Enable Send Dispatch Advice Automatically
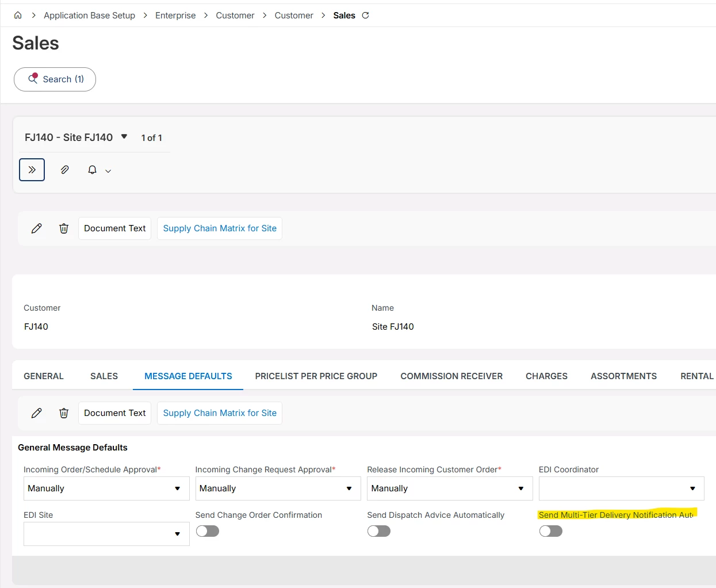The width and height of the screenshot is (716, 588). pos(379,531)
